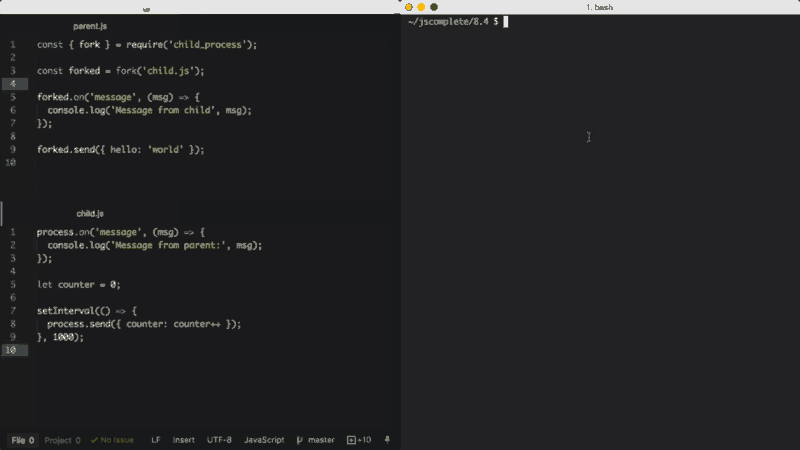Click 'let counter = 0;' line
800x450 pixels.
(x=79, y=285)
